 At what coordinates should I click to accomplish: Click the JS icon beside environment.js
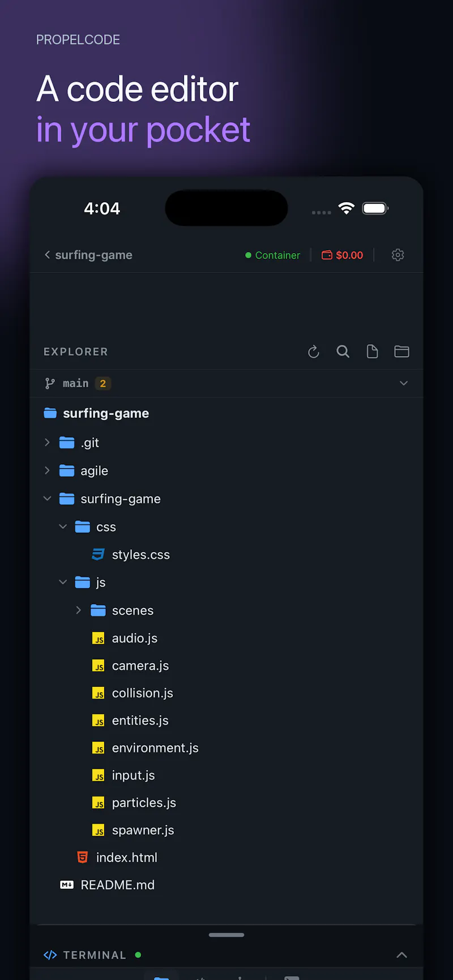[99, 748]
